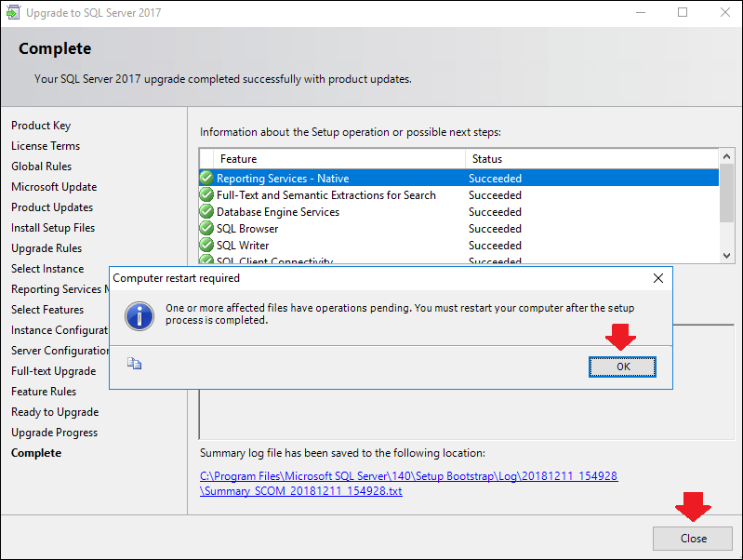The image size is (743, 560).
Task: Click the copy icon in the restart dialog
Action: pos(134,364)
